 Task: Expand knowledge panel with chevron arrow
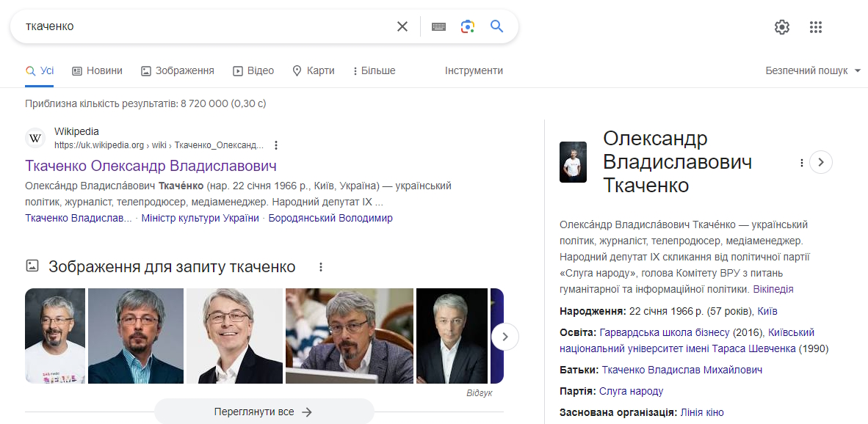tap(821, 162)
